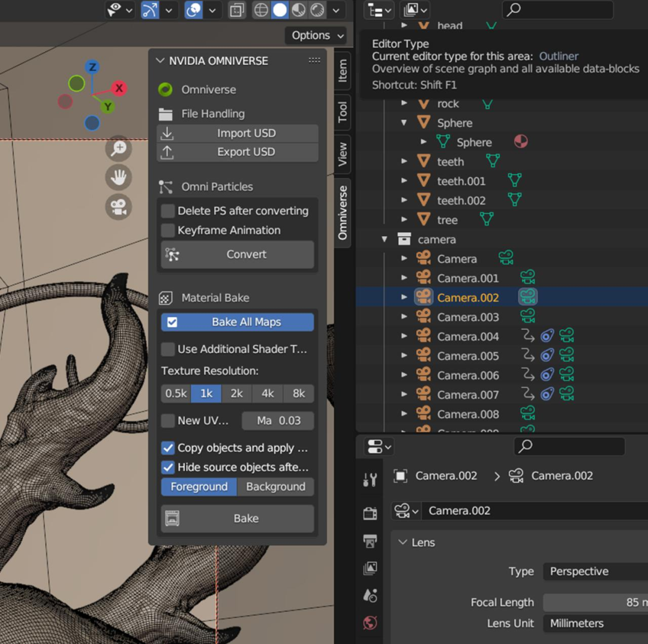Open the World properties tab icon

370,623
